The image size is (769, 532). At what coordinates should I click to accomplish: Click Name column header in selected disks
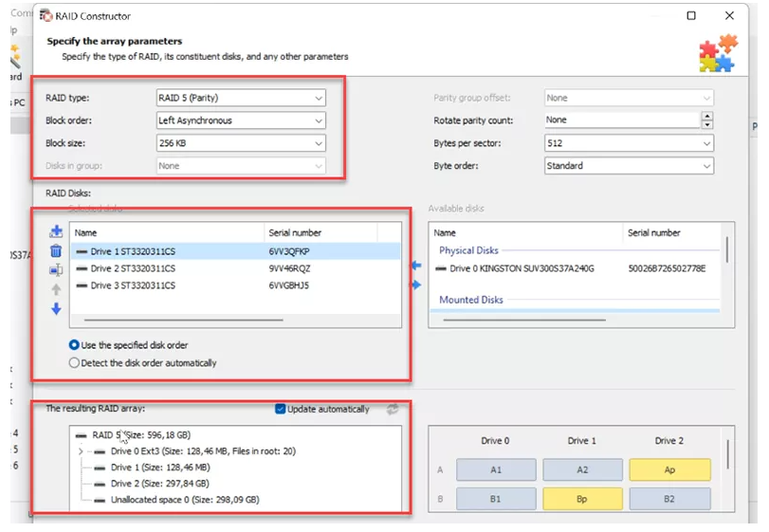click(167, 232)
